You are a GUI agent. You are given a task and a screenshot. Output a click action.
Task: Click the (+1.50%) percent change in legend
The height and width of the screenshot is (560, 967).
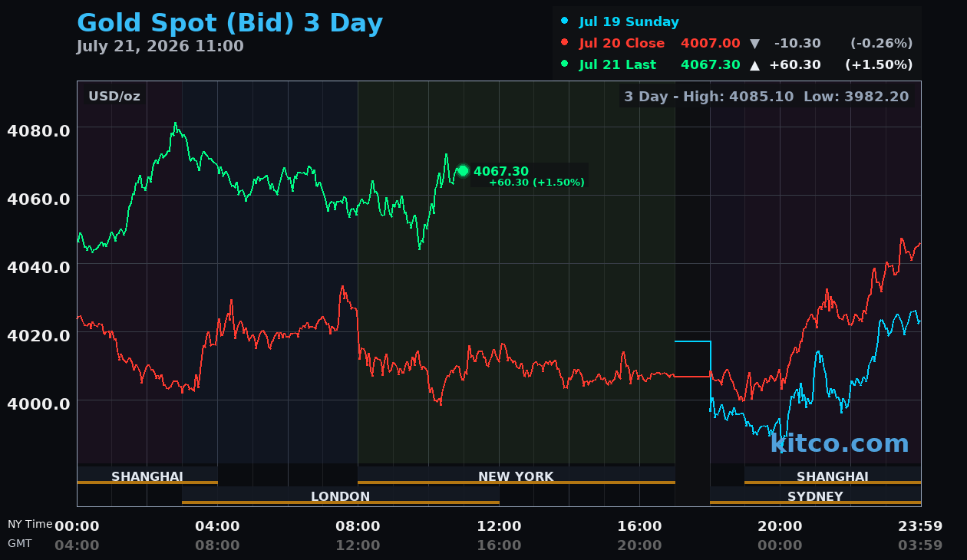click(879, 65)
